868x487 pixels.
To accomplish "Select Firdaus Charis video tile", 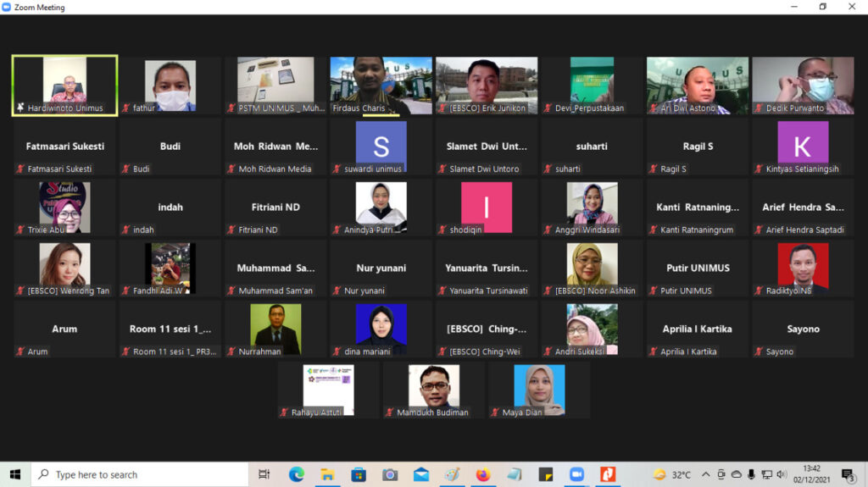I will 381,85.
